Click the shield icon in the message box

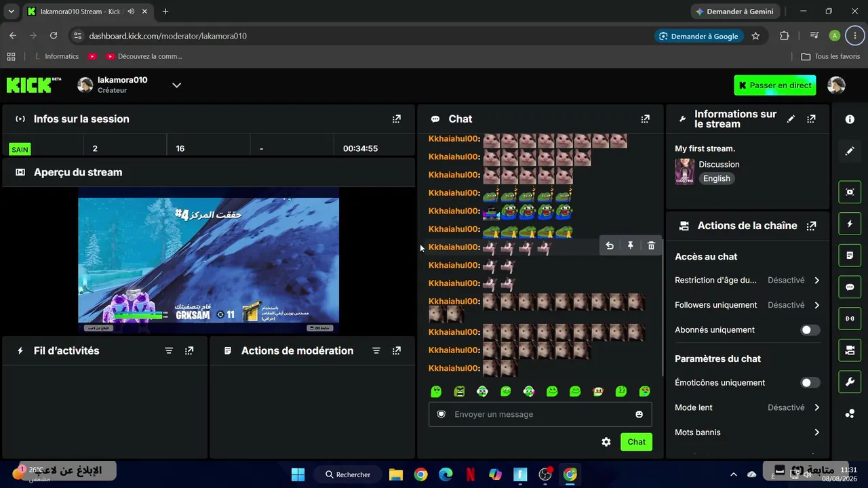[x=441, y=414]
